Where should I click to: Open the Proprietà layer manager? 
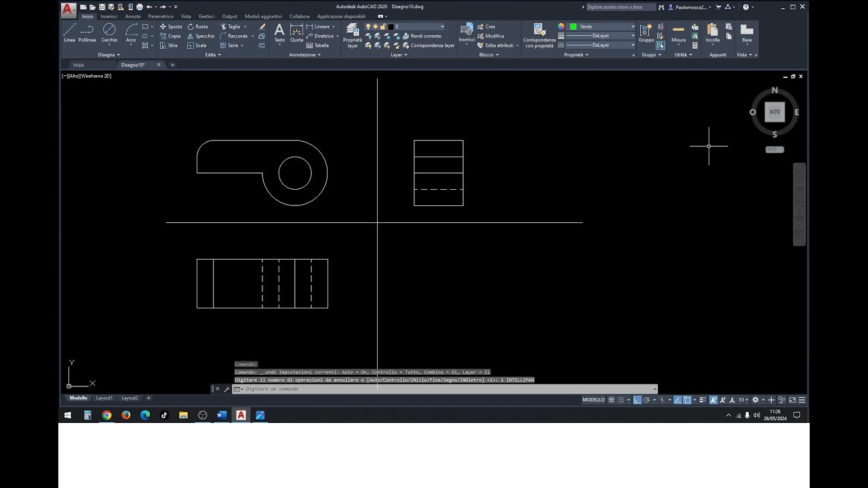coord(353,35)
